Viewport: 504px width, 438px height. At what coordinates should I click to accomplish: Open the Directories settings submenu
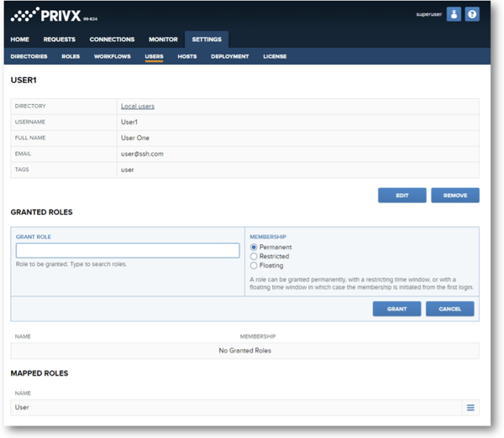tap(29, 56)
